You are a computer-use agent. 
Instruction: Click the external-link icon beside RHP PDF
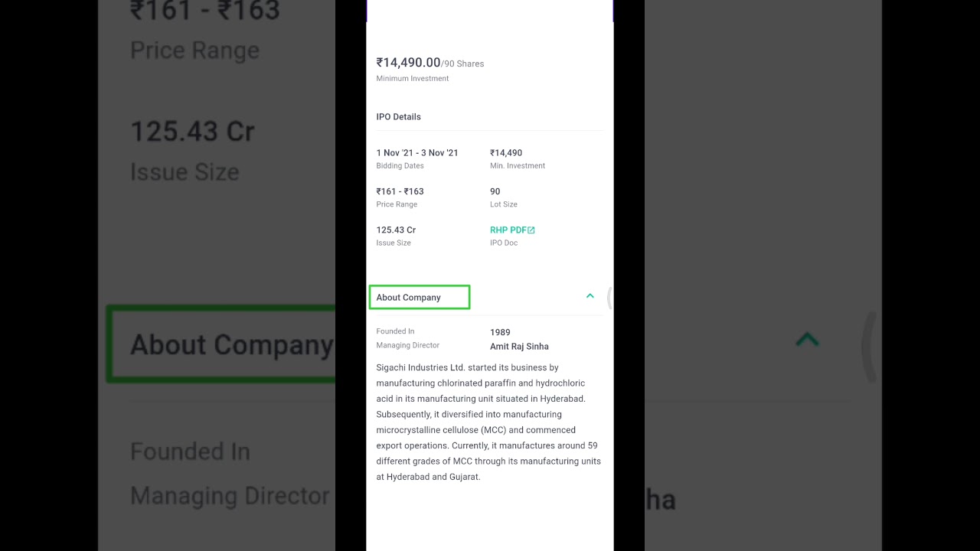coord(531,230)
